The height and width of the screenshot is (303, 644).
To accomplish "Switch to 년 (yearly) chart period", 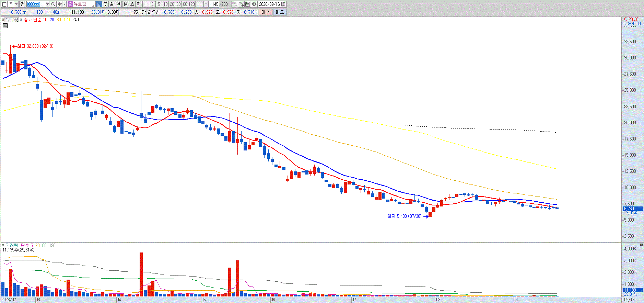I will [118, 4].
